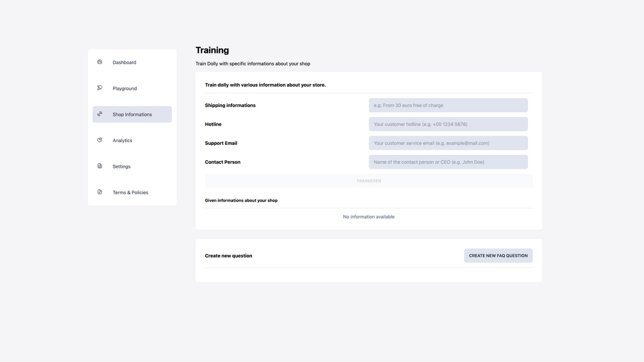
Task: Click the Shop Informations dumbbell icon
Action: pyautogui.click(x=100, y=114)
